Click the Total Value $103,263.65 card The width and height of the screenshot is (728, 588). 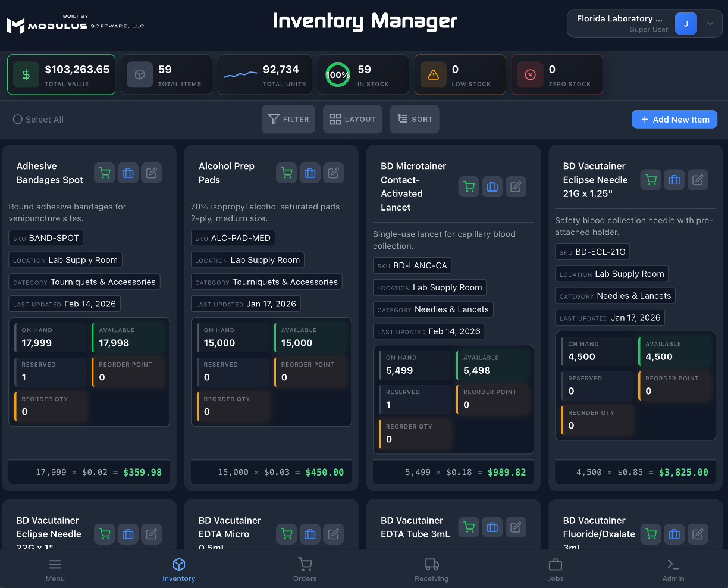pyautogui.click(x=61, y=75)
